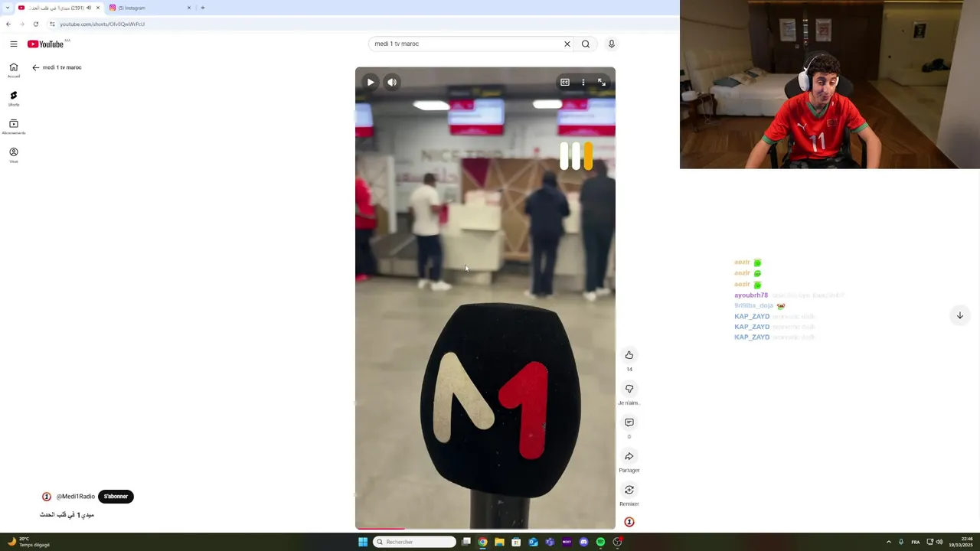Viewport: 980px width, 551px height.
Task: Open the clock and date 22:46
Action: point(961,542)
